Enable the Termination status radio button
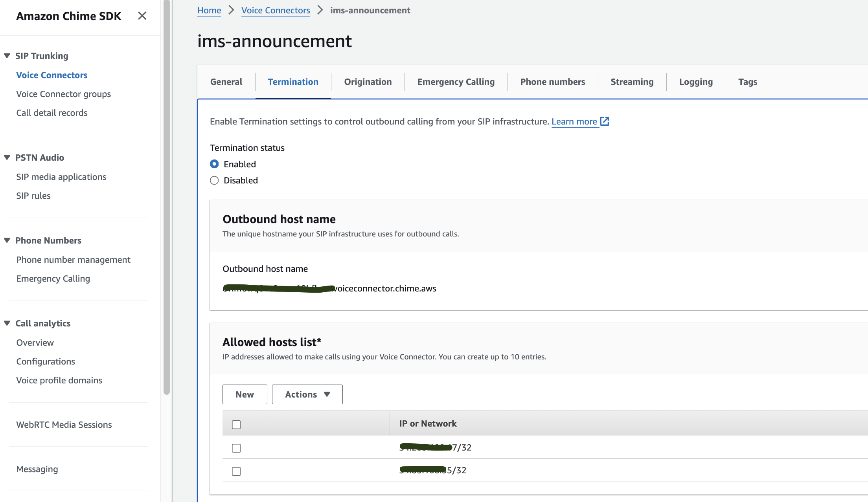The height and width of the screenshot is (502, 868). tap(214, 164)
